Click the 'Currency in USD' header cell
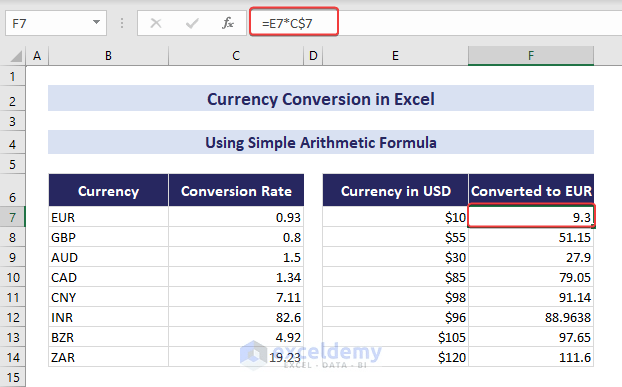622x387 pixels. [x=395, y=190]
